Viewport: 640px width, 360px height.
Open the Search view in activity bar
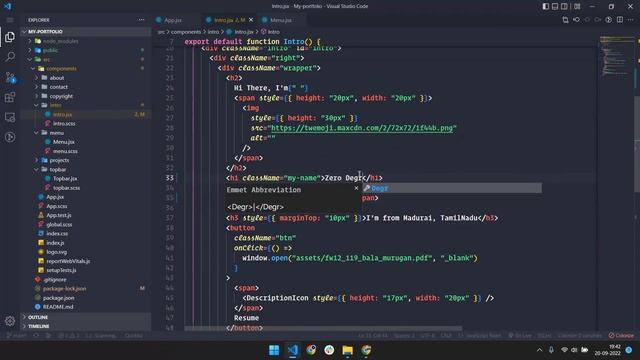coord(10,57)
